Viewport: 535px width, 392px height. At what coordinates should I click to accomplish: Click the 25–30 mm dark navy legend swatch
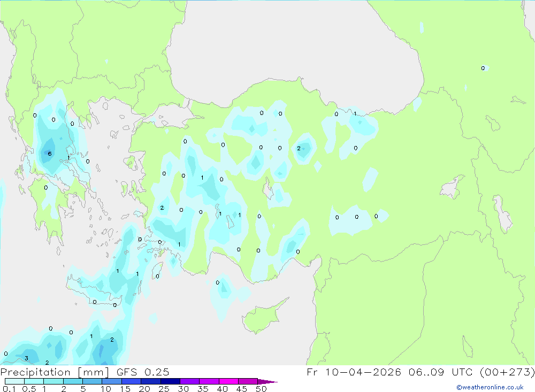tap(170, 381)
